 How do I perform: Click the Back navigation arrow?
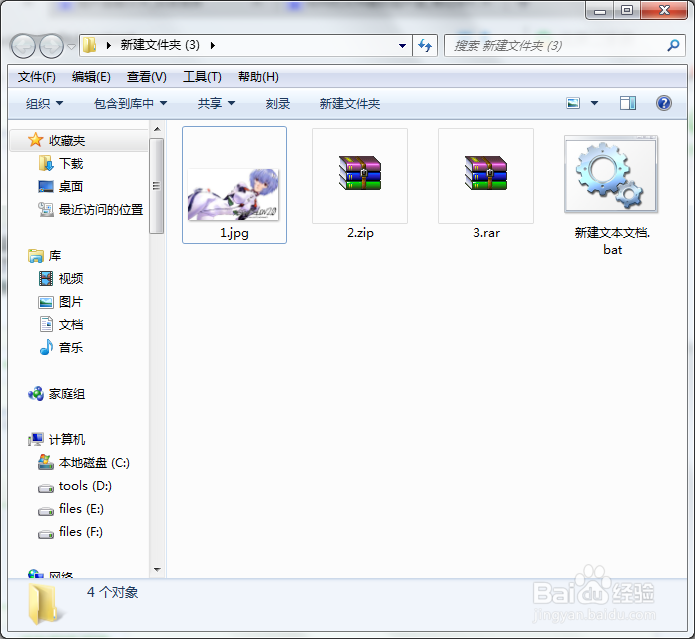tap(23, 46)
